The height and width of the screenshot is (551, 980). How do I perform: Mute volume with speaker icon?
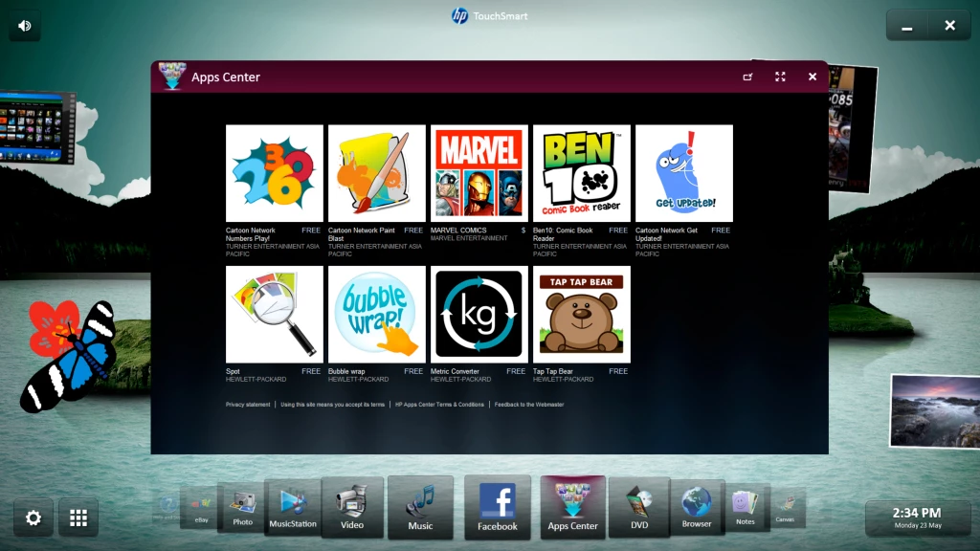(25, 26)
